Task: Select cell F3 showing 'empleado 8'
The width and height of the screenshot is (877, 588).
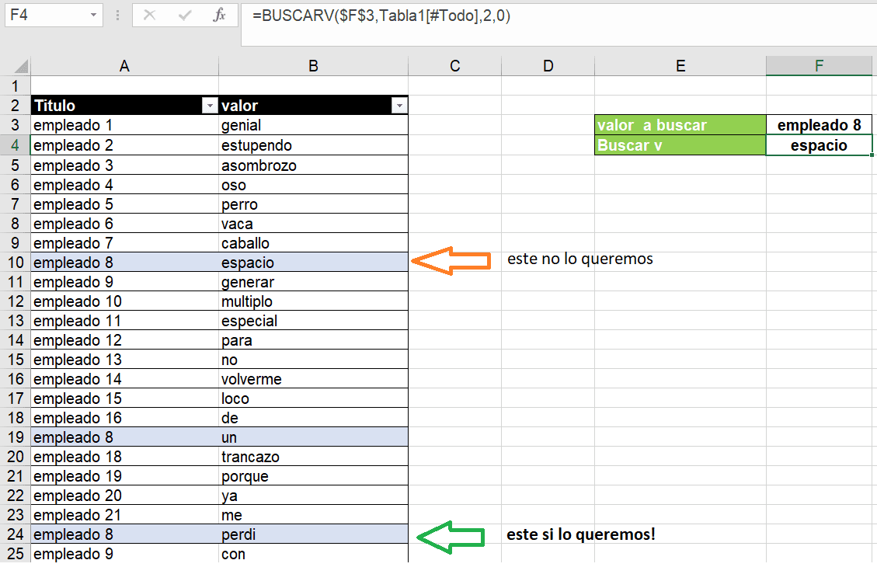Action: click(x=819, y=125)
